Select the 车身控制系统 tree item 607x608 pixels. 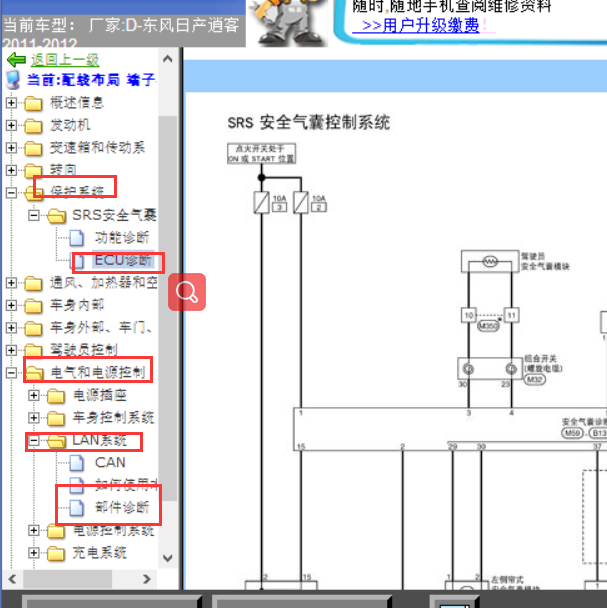pos(113,418)
